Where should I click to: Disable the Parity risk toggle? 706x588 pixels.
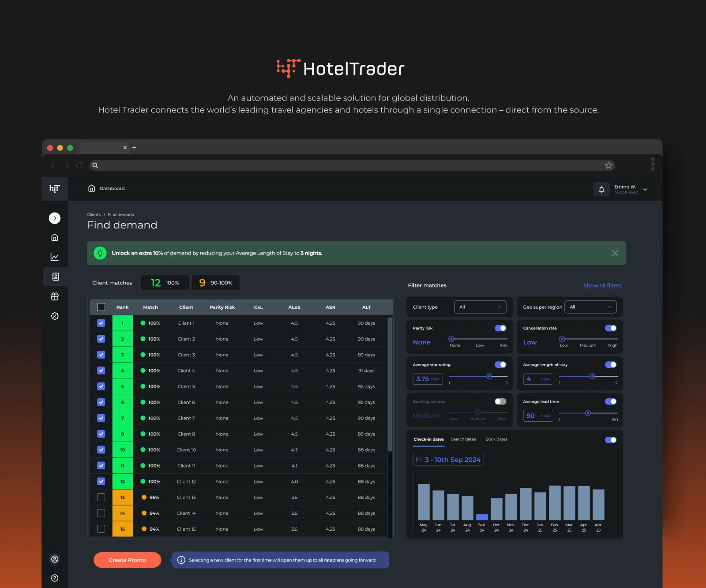pos(500,328)
